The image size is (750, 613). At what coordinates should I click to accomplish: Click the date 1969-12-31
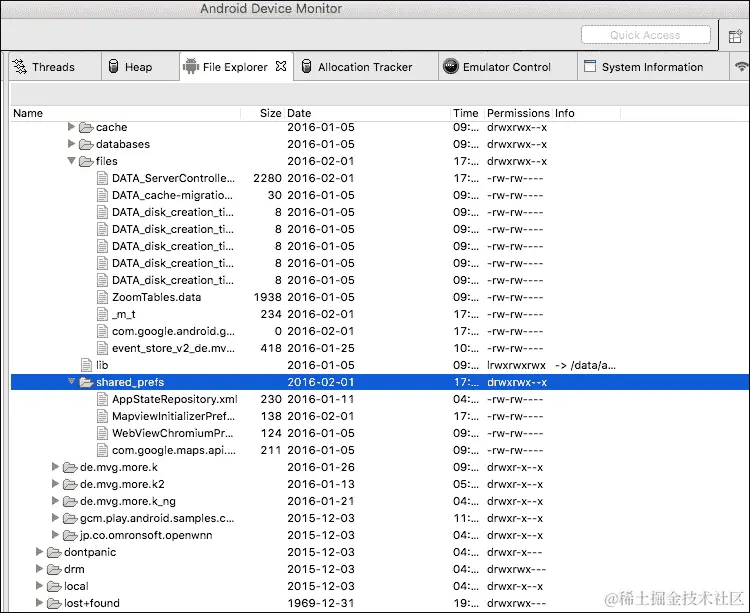[321, 603]
